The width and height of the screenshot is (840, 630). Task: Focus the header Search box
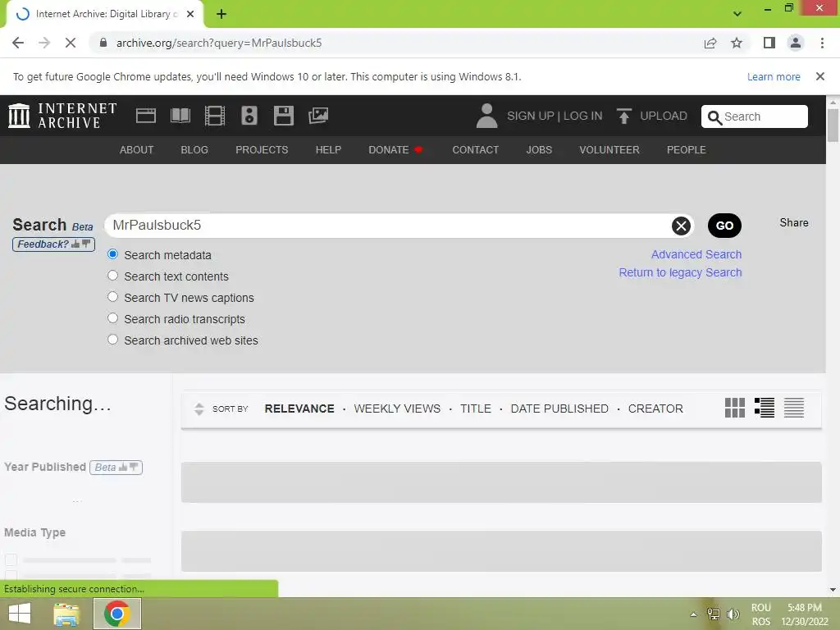755,116
